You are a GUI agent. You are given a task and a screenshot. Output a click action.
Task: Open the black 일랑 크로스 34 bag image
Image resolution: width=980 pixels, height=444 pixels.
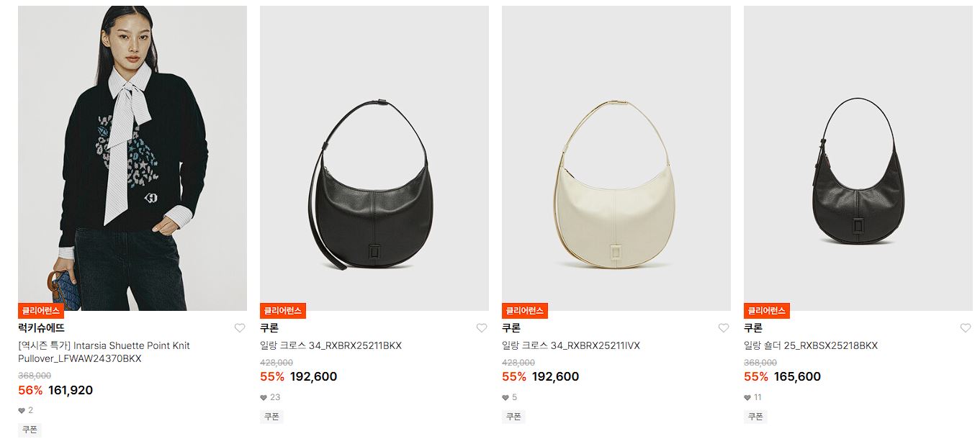374,158
